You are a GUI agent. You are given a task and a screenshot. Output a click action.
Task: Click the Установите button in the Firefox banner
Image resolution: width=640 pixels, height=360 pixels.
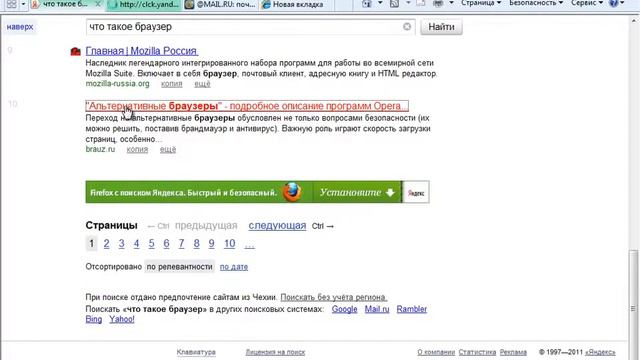click(358, 192)
